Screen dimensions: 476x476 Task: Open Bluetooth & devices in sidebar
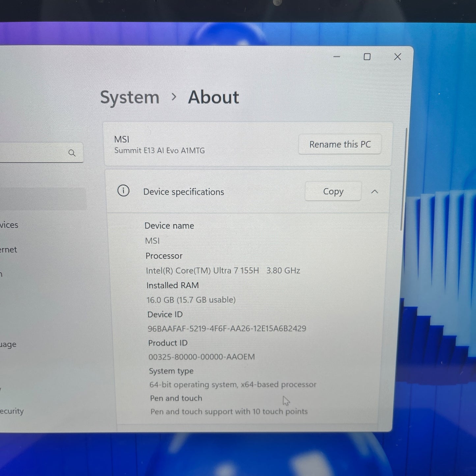coord(9,225)
